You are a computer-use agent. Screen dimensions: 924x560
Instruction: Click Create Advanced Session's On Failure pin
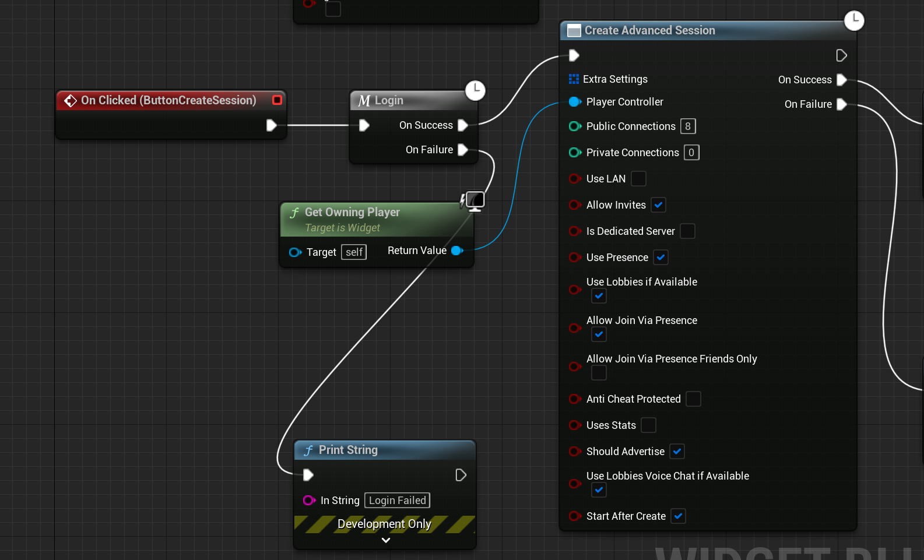[x=842, y=104]
